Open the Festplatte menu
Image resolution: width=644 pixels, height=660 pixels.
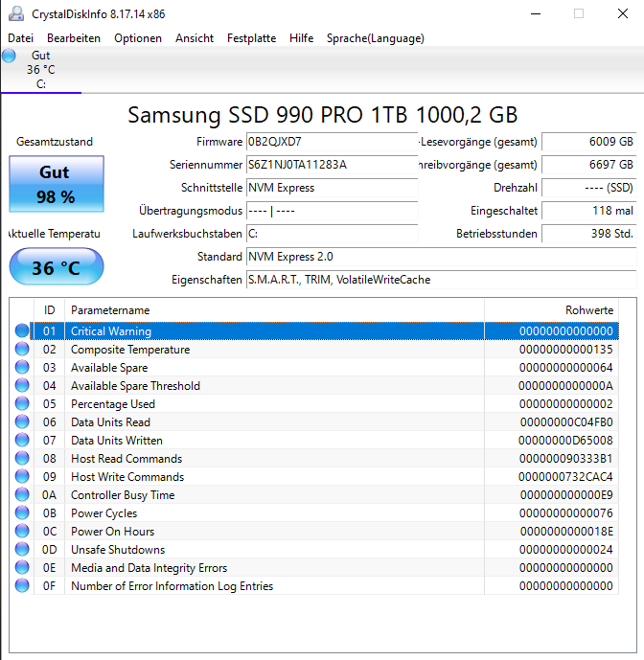[x=251, y=38]
